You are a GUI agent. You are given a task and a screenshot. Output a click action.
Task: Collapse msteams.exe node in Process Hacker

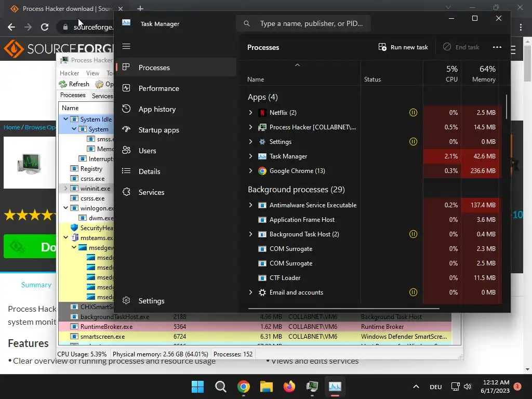(65, 237)
